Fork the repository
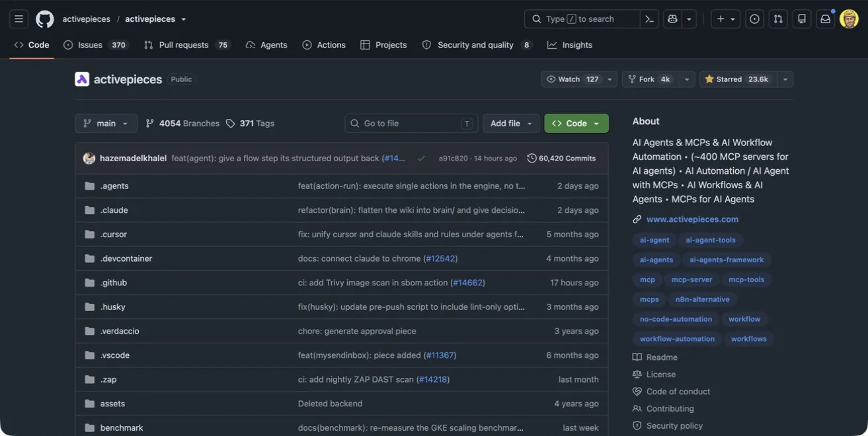 click(x=650, y=79)
